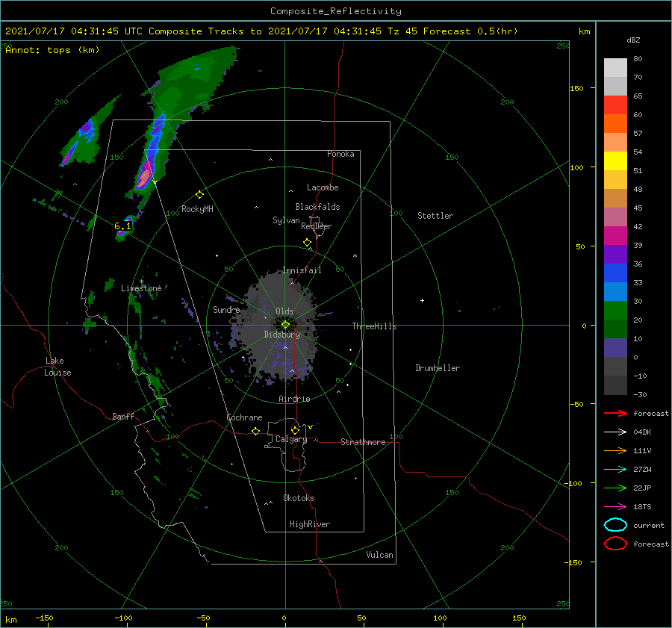Click the Banff label on map
This screenshot has width=672, height=628.
pos(123,416)
